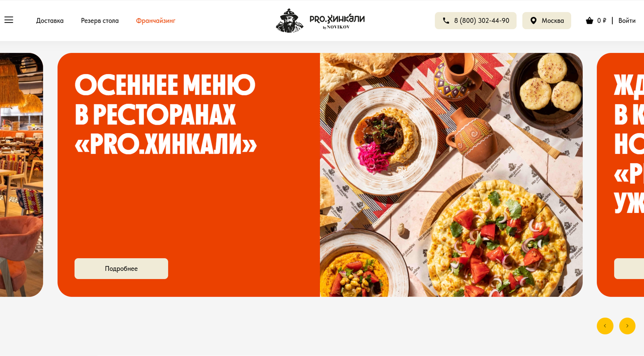Open the Резерв стола menu item

point(100,21)
